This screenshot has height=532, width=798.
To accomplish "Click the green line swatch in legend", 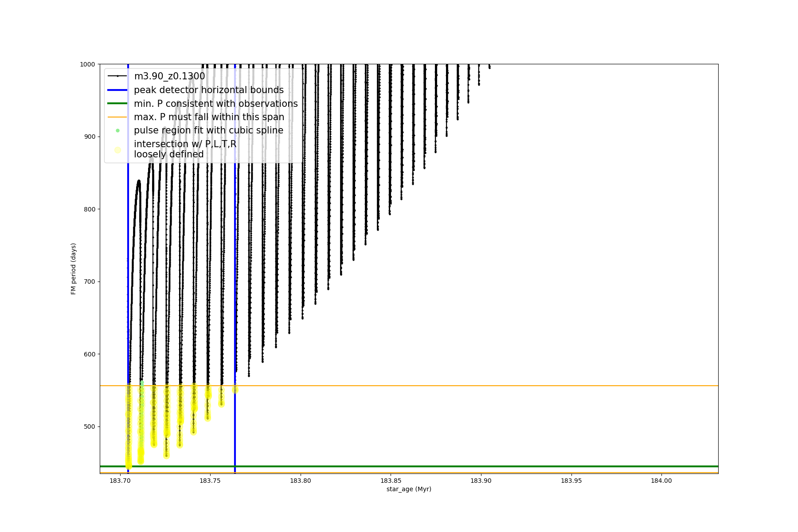I will coord(117,104).
